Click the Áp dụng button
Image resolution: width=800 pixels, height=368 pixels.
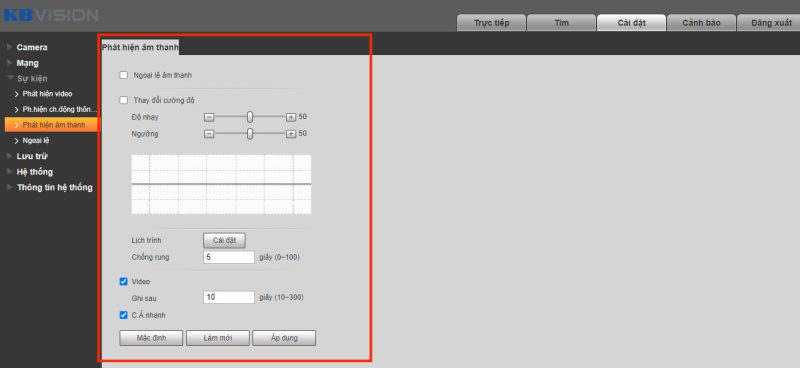point(284,338)
